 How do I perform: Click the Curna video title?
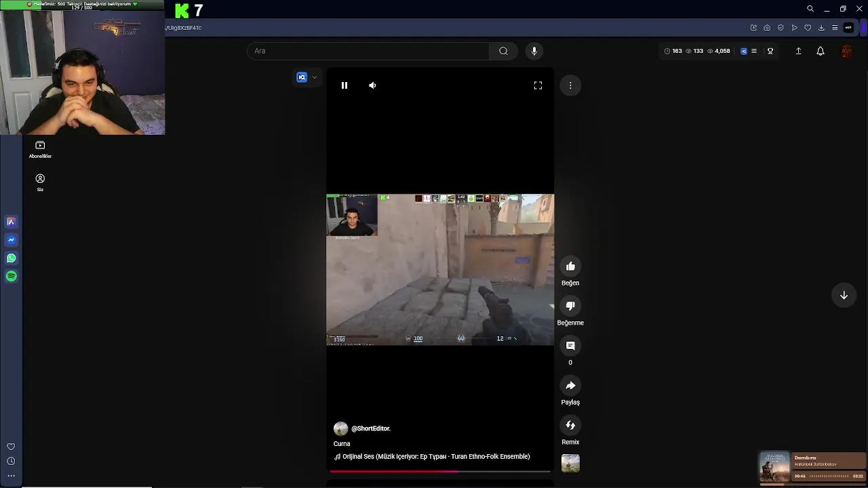pos(342,444)
